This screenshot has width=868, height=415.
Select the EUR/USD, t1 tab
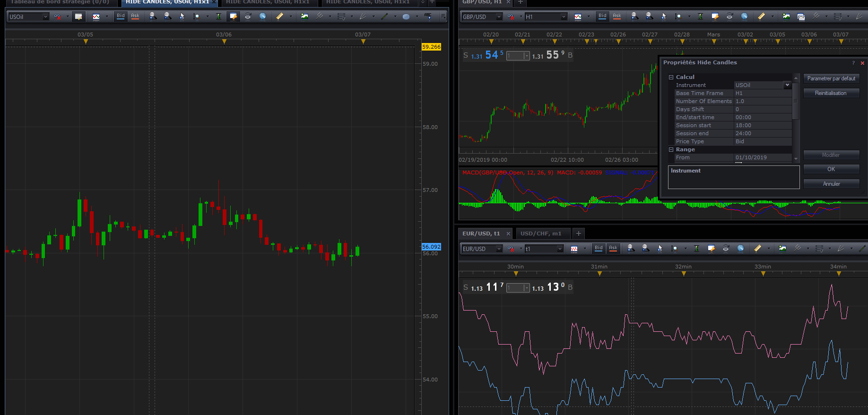(481, 233)
